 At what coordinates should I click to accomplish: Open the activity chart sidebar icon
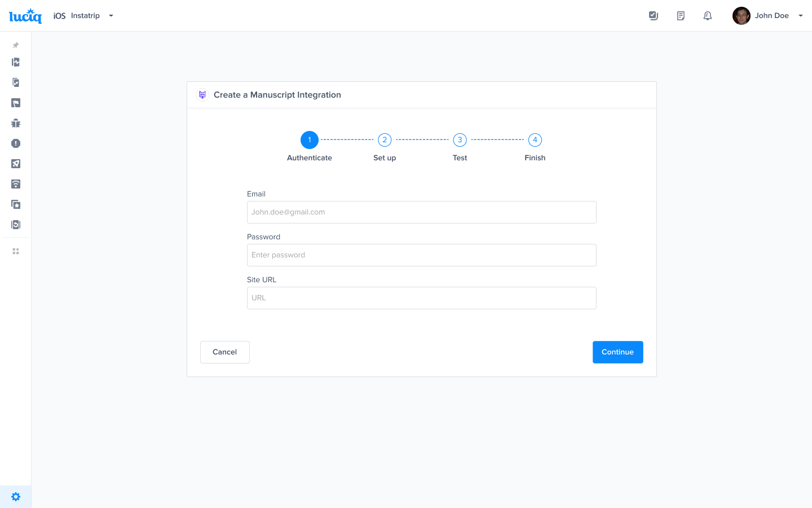tap(16, 62)
